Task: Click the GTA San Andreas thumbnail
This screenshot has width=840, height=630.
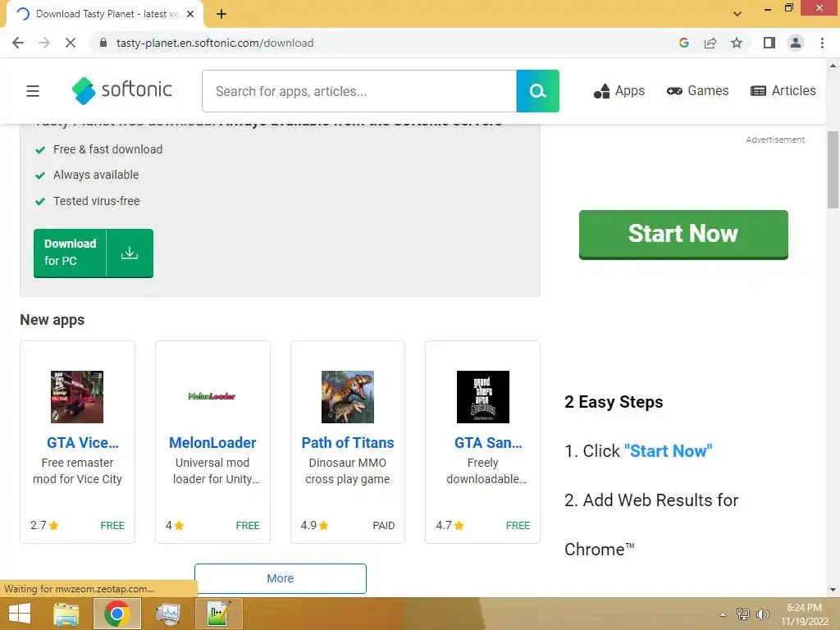Action: [x=482, y=397]
